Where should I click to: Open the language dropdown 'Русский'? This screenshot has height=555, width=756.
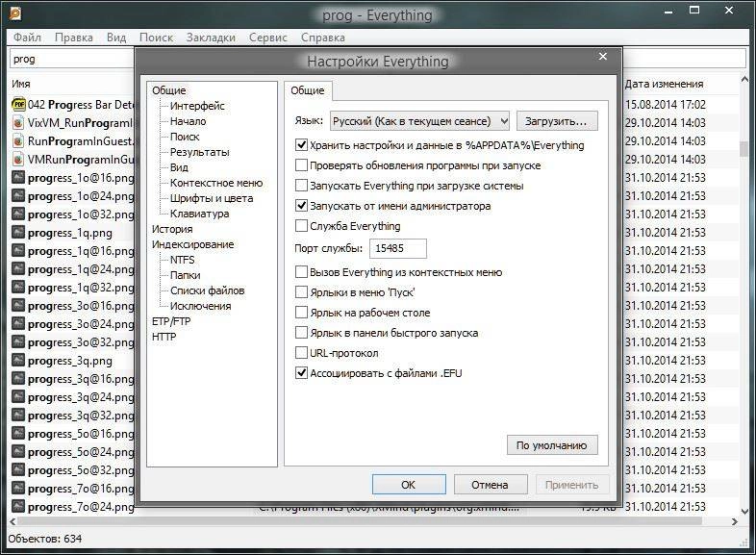point(419,121)
